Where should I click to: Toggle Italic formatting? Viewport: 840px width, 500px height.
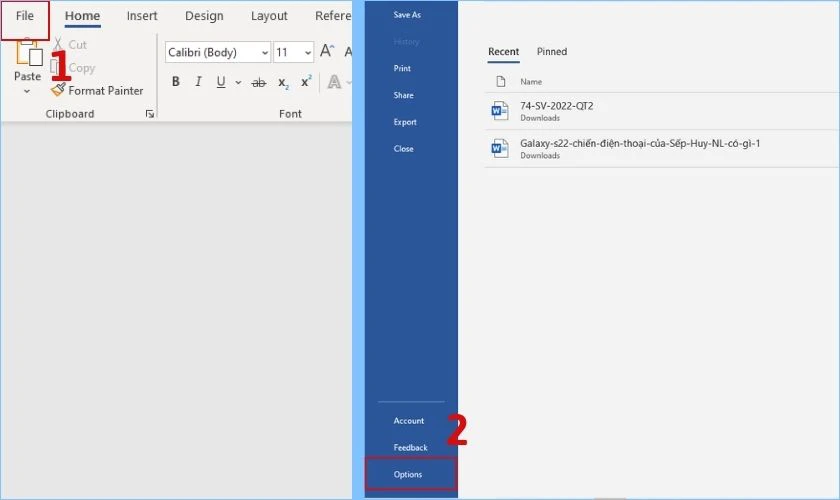[x=198, y=81]
